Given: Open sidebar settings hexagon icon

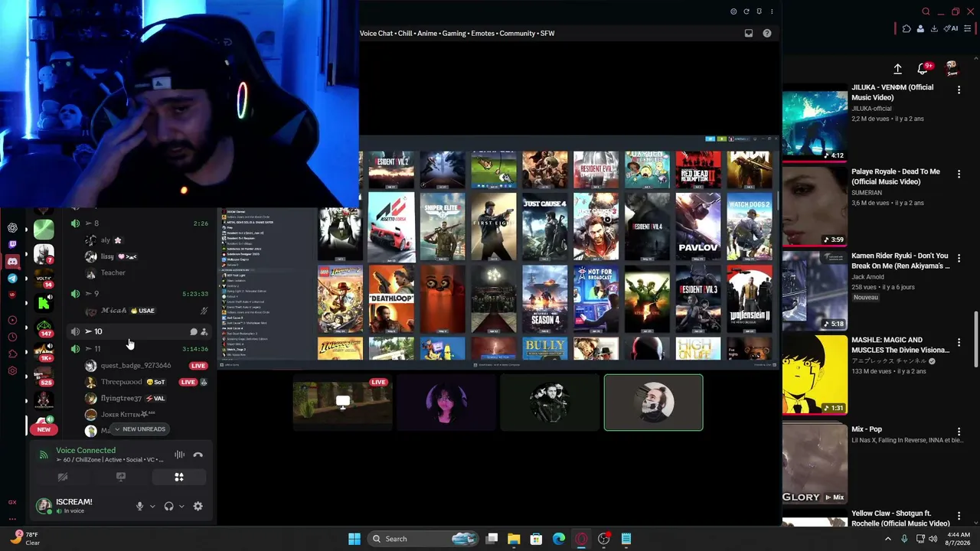Looking at the screenshot, I should coord(12,371).
